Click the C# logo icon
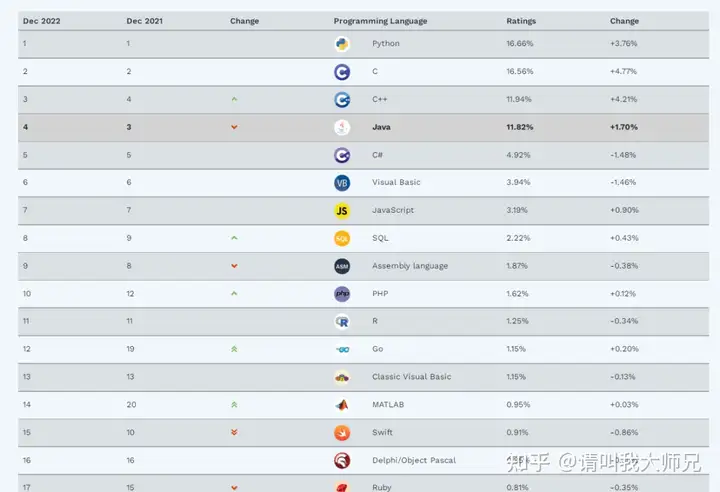Screen dimensions: 720x492 [x=342, y=155]
